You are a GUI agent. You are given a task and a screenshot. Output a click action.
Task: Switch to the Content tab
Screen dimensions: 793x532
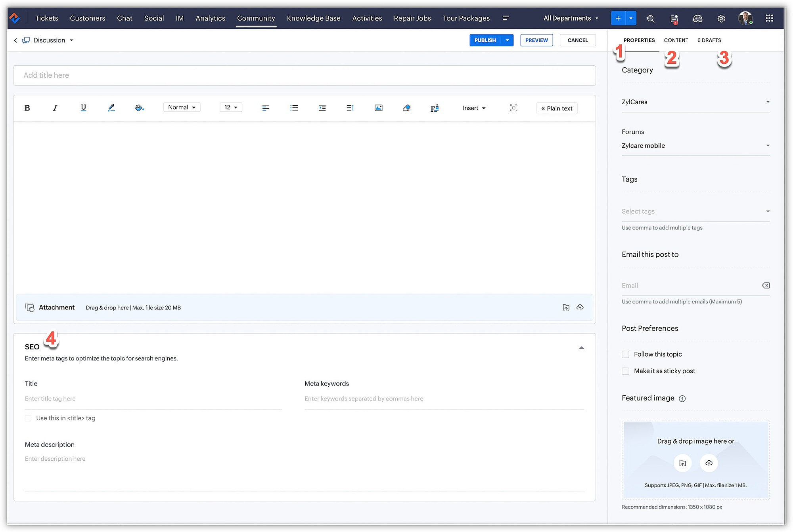(x=676, y=40)
